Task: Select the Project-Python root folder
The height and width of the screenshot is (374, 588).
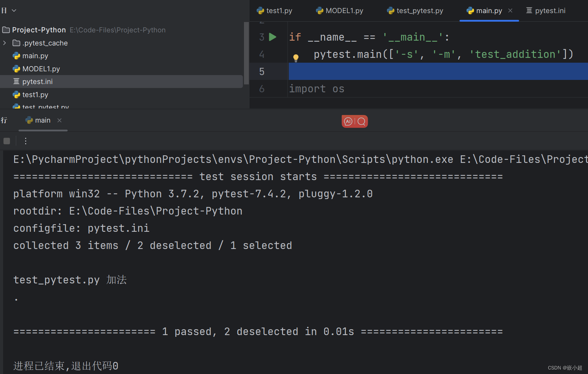Action: point(39,30)
